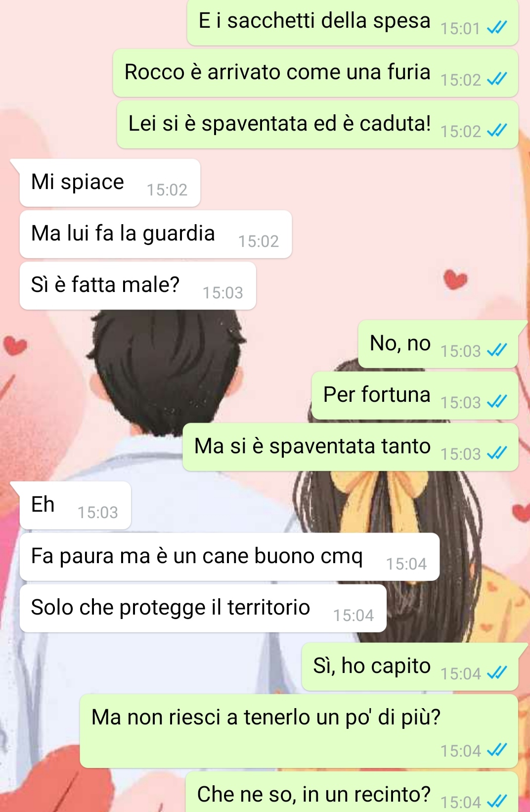Tap the double check mark on 'No, no'
The height and width of the screenshot is (812, 530).
[497, 350]
